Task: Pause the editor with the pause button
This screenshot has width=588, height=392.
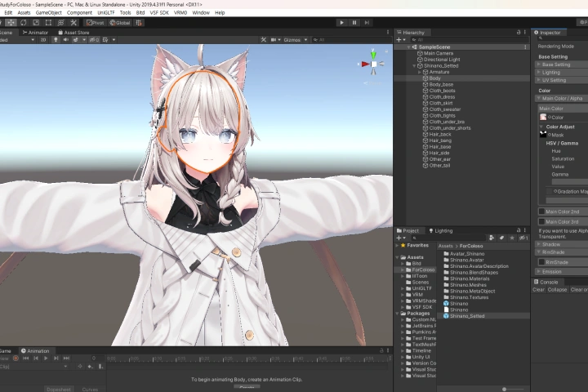Action: click(x=354, y=23)
